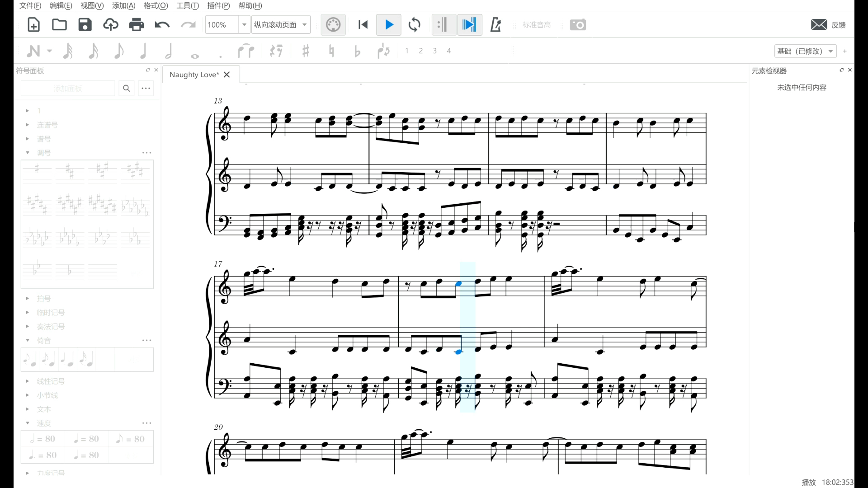Apply flat accidental
This screenshot has height=488, width=868.
pyautogui.click(x=357, y=51)
